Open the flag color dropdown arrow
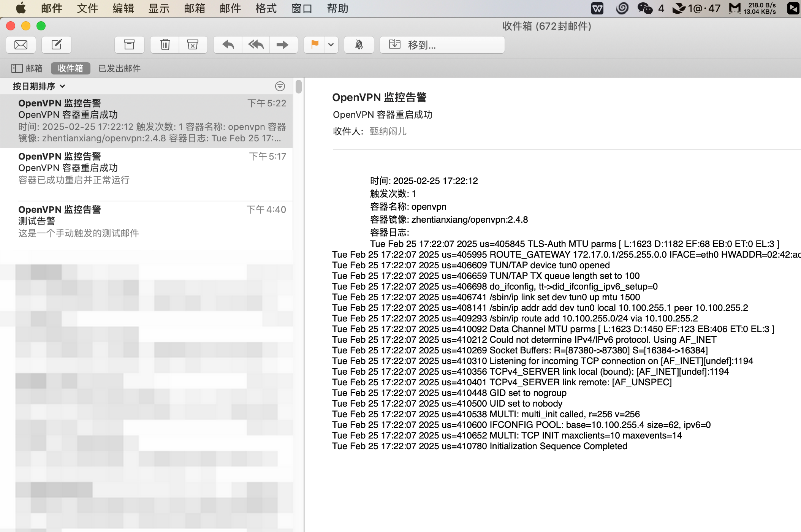The width and height of the screenshot is (801, 532). click(x=331, y=45)
